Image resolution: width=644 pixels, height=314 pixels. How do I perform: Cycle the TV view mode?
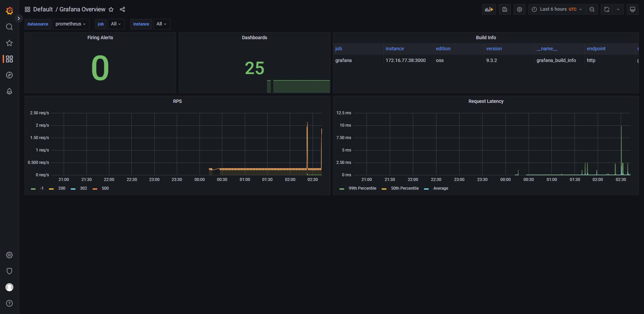(632, 9)
